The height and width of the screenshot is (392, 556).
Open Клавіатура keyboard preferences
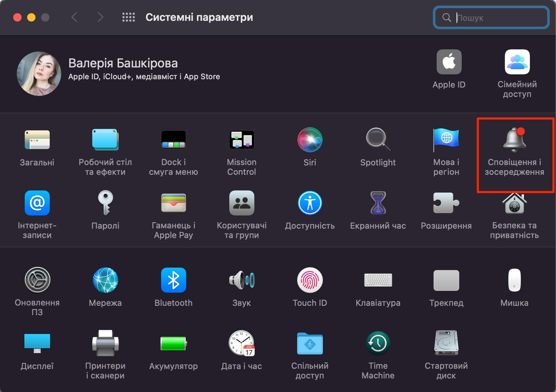click(x=378, y=280)
